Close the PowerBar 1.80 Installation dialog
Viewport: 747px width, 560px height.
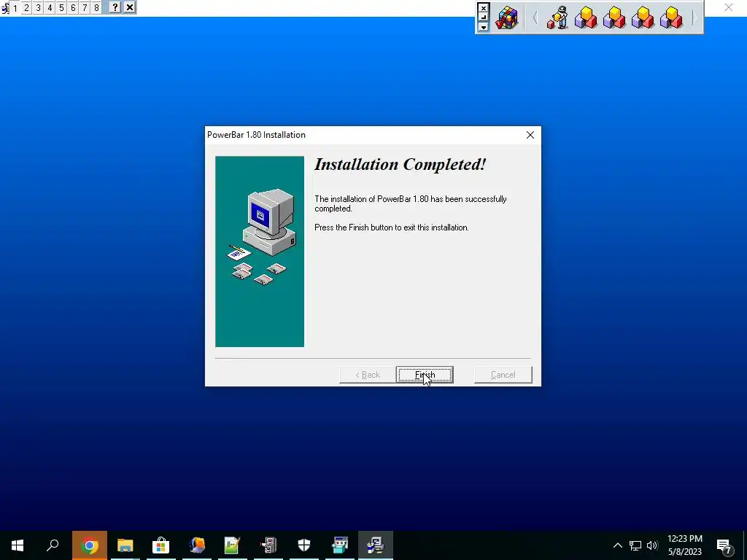click(x=530, y=135)
